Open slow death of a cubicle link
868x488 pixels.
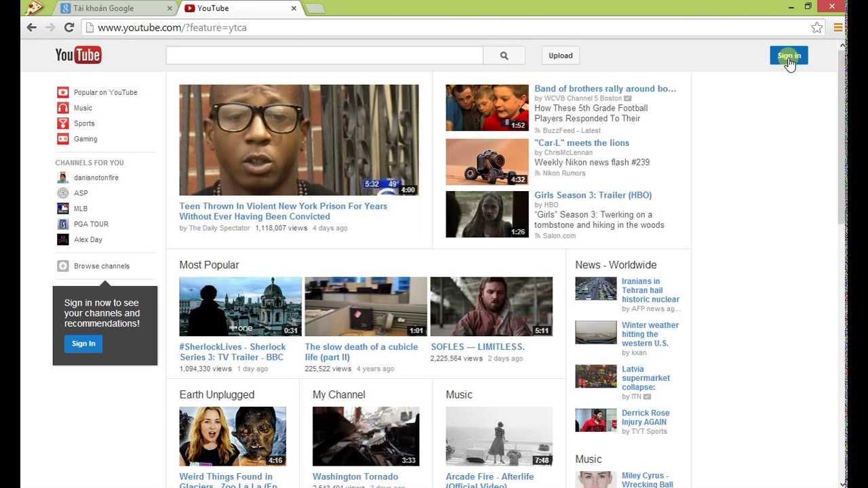[361, 352]
